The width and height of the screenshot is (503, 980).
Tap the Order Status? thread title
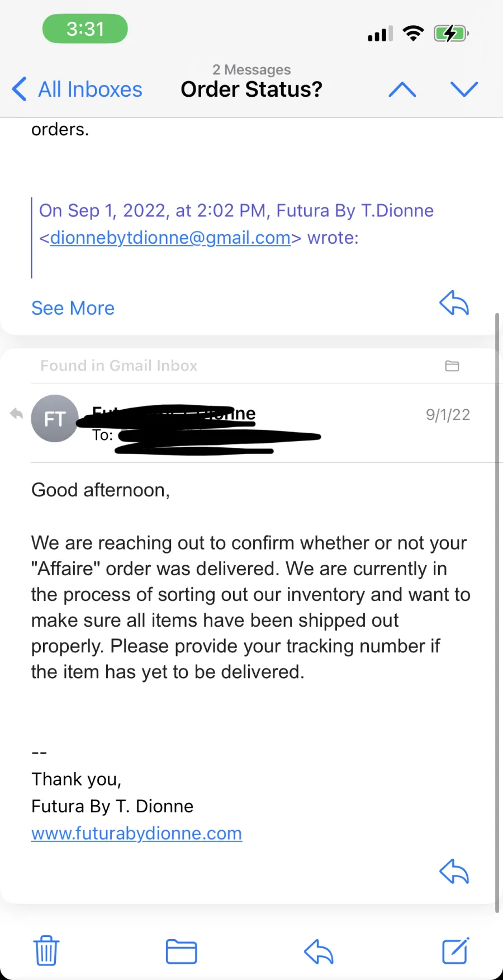click(x=251, y=89)
